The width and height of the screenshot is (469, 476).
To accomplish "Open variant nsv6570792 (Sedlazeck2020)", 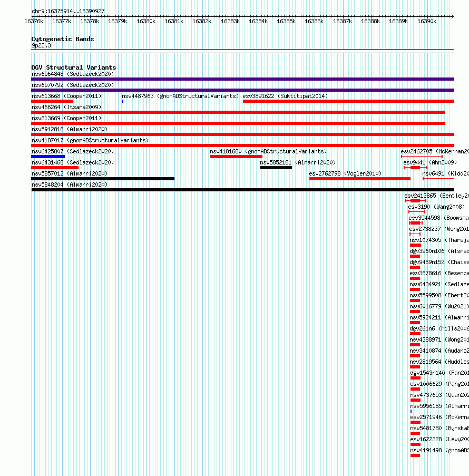I will coord(73,85).
